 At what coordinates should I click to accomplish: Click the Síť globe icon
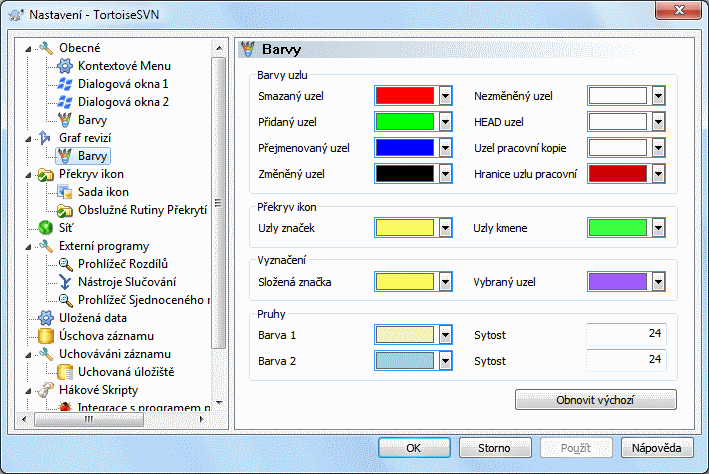click(46, 228)
